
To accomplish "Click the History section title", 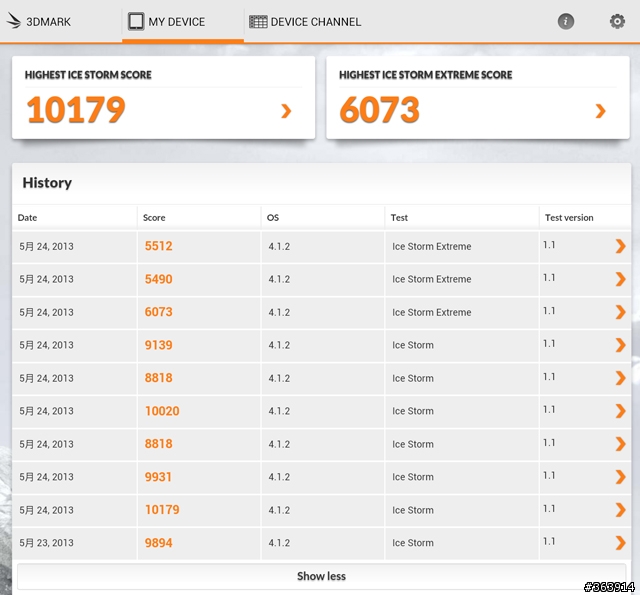I will 47,183.
